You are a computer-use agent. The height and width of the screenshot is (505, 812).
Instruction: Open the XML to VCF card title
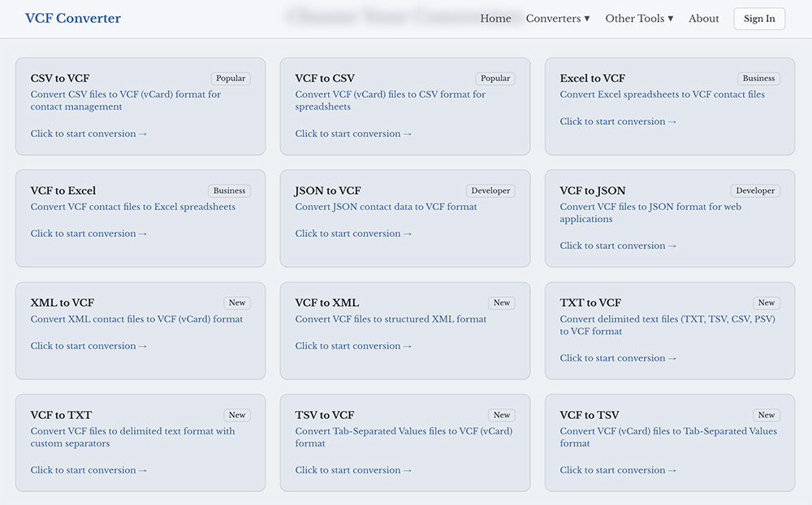[63, 303]
